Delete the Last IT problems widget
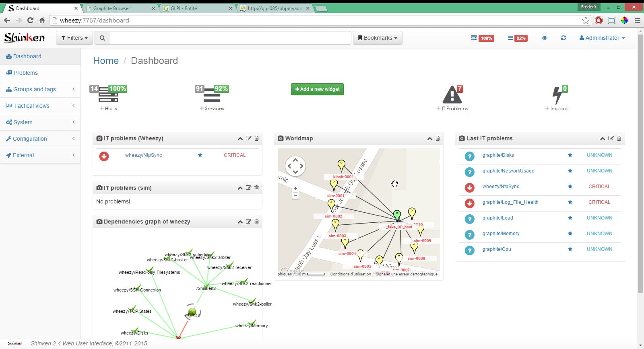644x349 pixels. click(x=619, y=138)
